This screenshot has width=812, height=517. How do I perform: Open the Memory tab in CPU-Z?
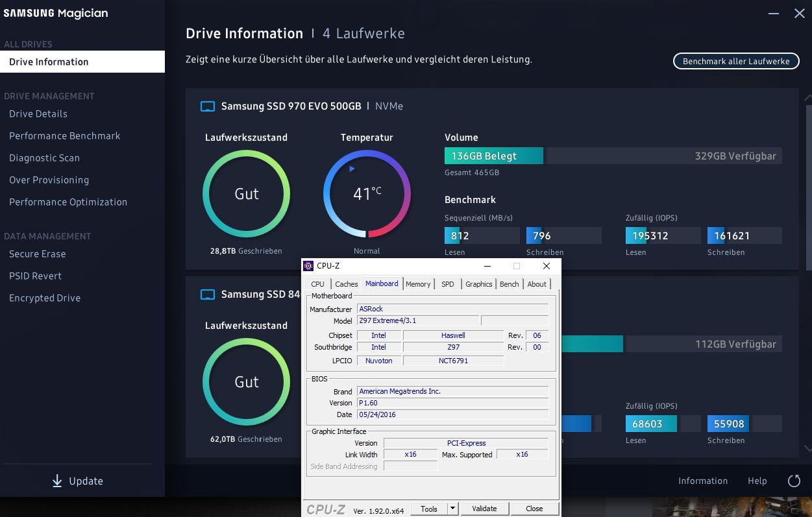pos(418,284)
